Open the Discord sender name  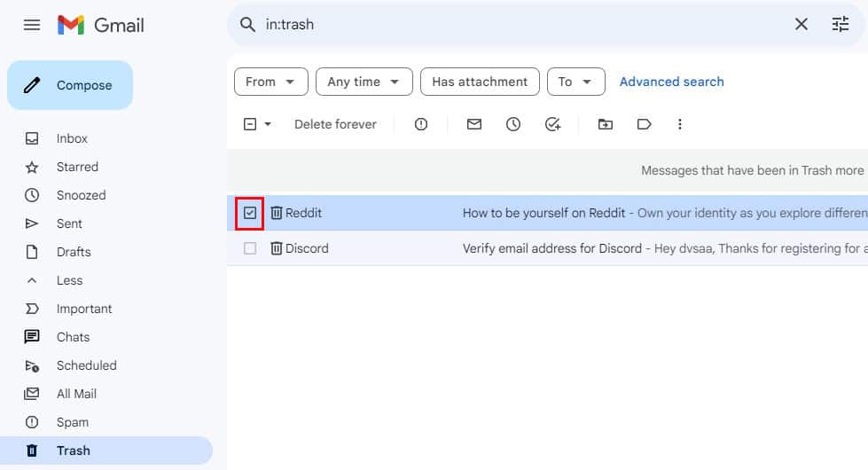click(307, 248)
